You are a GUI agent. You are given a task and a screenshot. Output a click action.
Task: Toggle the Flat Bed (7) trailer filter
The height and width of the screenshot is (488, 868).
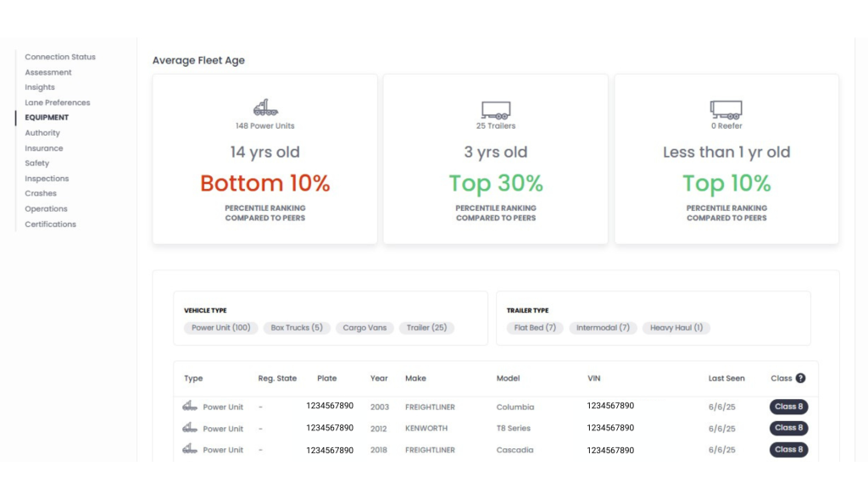click(535, 328)
